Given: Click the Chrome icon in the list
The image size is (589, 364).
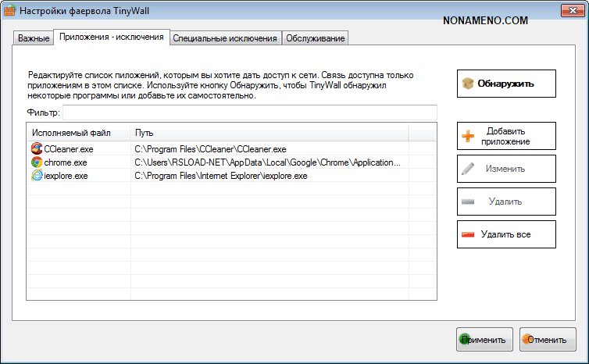Looking at the screenshot, I should (x=36, y=162).
